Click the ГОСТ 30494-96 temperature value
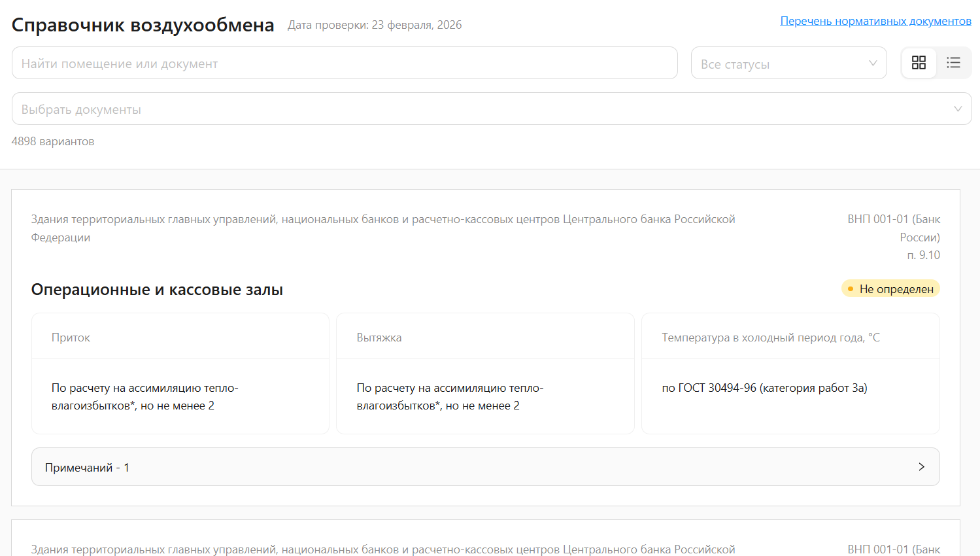 coord(764,388)
